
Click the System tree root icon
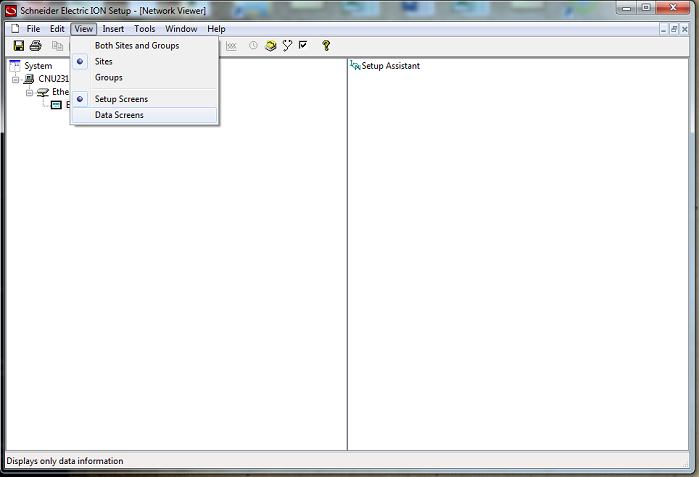pos(15,66)
